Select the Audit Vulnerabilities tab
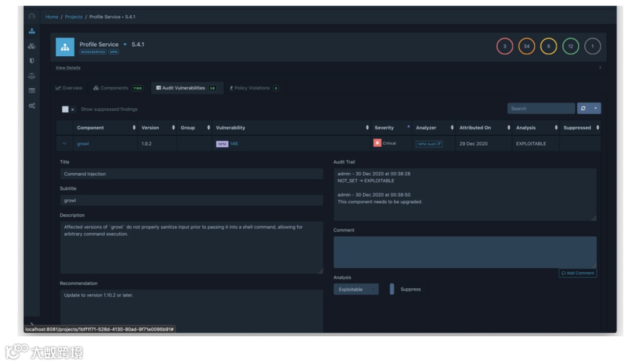This screenshot has height=364, width=640. coord(186,88)
